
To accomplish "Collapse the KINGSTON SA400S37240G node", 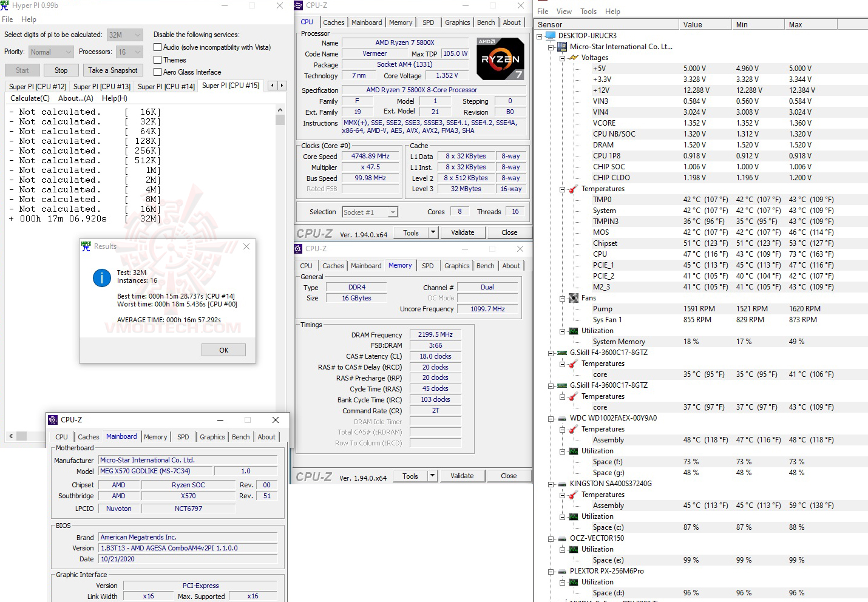I will click(551, 484).
